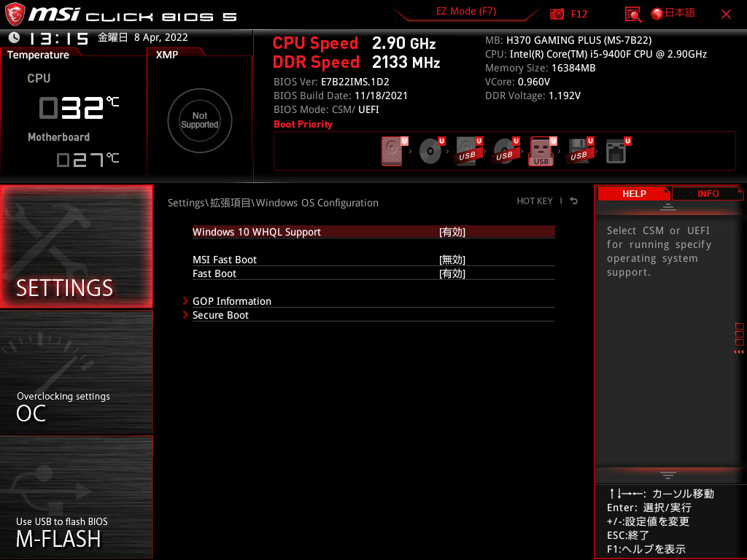The height and width of the screenshot is (560, 747).
Task: Click the clock icon beside the time
Action: [14, 37]
